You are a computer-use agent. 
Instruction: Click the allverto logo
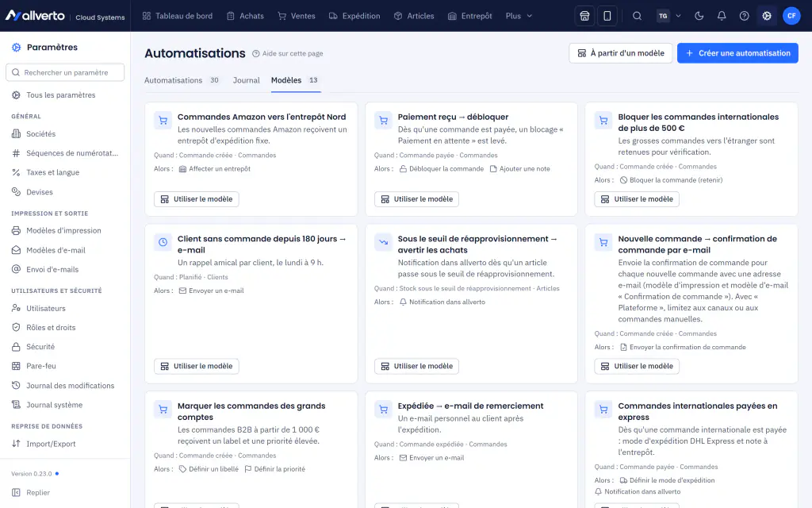pyautogui.click(x=35, y=16)
